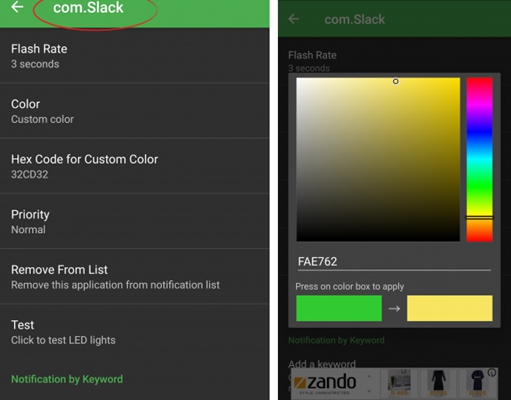Tap Test to test LED lights
511x400 pixels.
pyautogui.click(x=134, y=332)
